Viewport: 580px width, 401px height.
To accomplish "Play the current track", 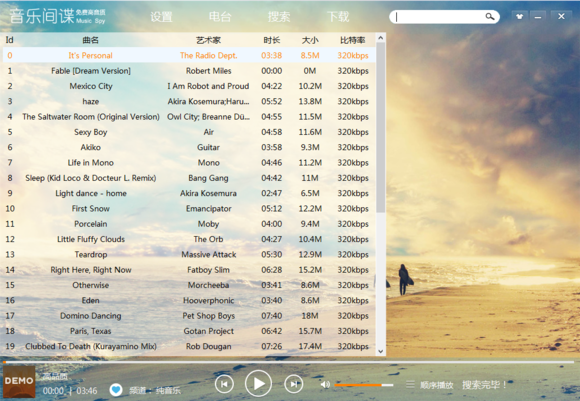I will click(x=258, y=383).
